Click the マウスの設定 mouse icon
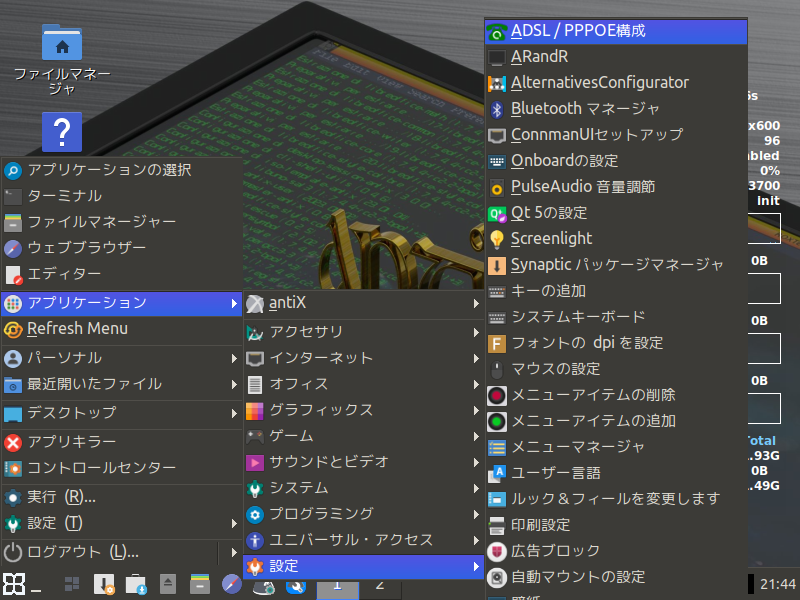 pyautogui.click(x=496, y=369)
